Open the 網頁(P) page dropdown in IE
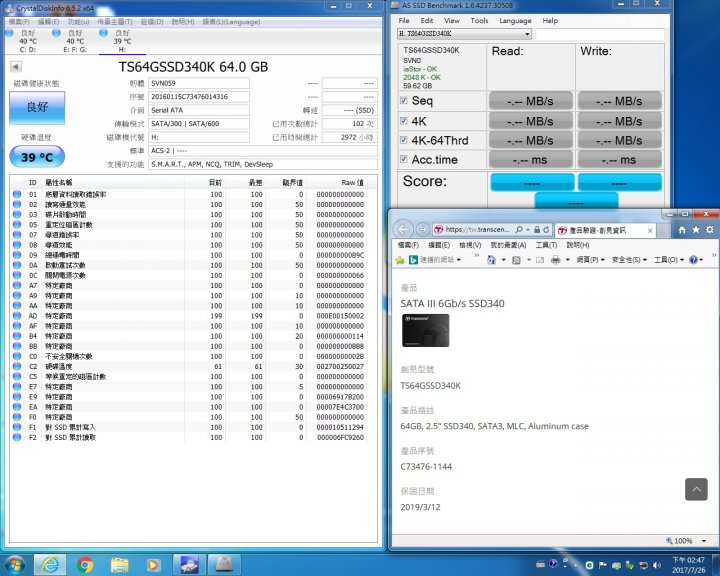 591,260
